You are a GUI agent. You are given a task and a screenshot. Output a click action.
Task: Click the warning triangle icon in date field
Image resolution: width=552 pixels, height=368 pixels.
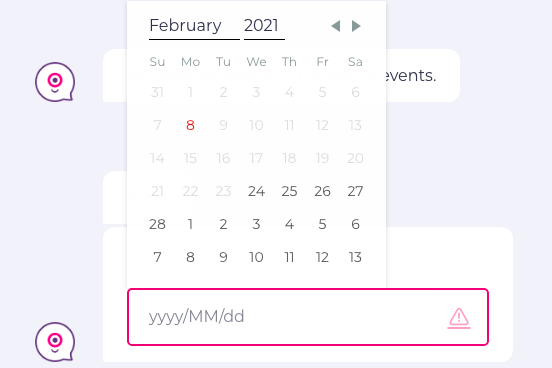tap(459, 318)
